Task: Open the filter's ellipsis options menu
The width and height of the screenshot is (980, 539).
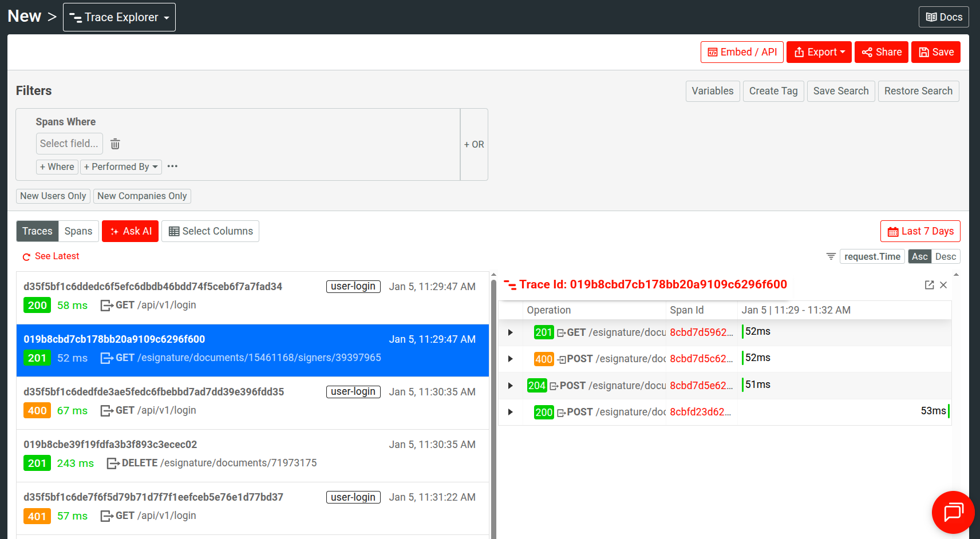Action: point(172,167)
